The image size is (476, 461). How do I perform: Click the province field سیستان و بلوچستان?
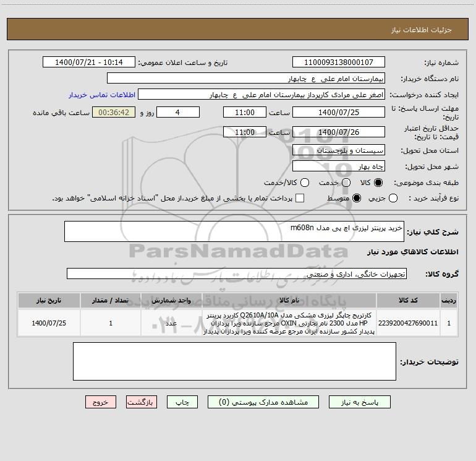[339, 150]
